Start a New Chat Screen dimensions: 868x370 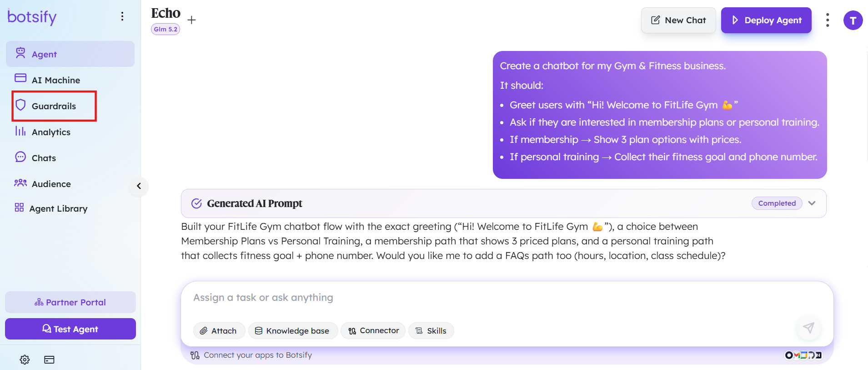pos(678,20)
